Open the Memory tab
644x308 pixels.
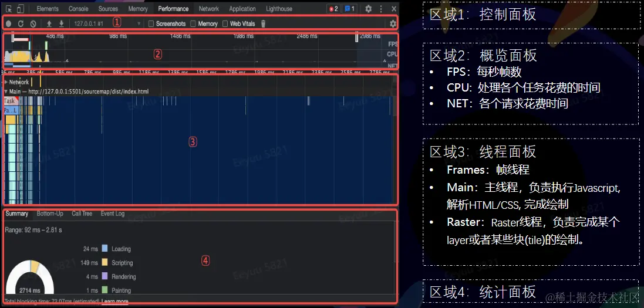coord(138,9)
